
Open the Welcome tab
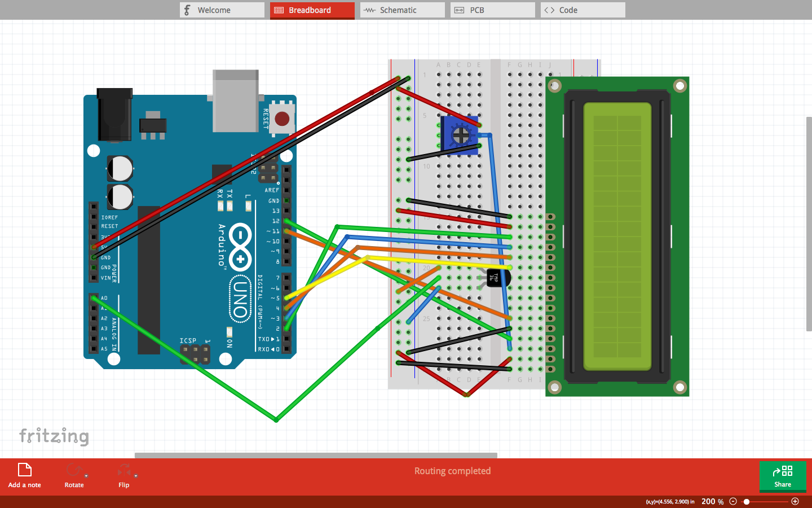pyautogui.click(x=222, y=10)
